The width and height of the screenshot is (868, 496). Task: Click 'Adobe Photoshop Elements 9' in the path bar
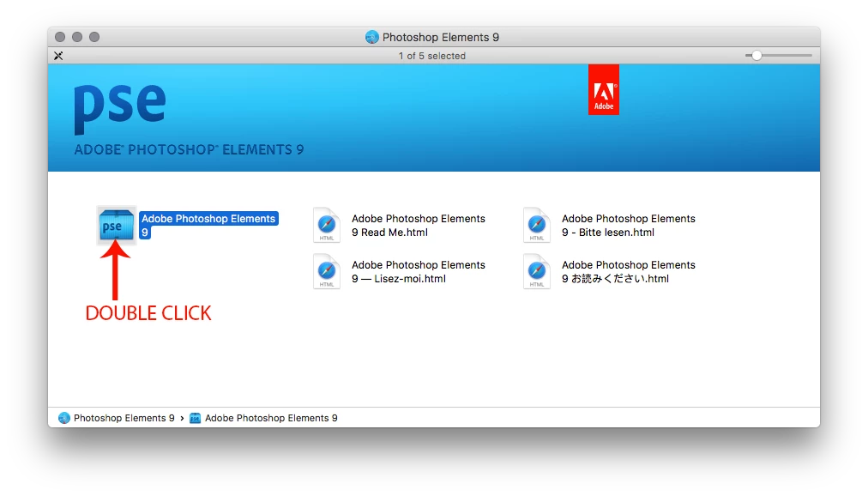[x=271, y=418]
